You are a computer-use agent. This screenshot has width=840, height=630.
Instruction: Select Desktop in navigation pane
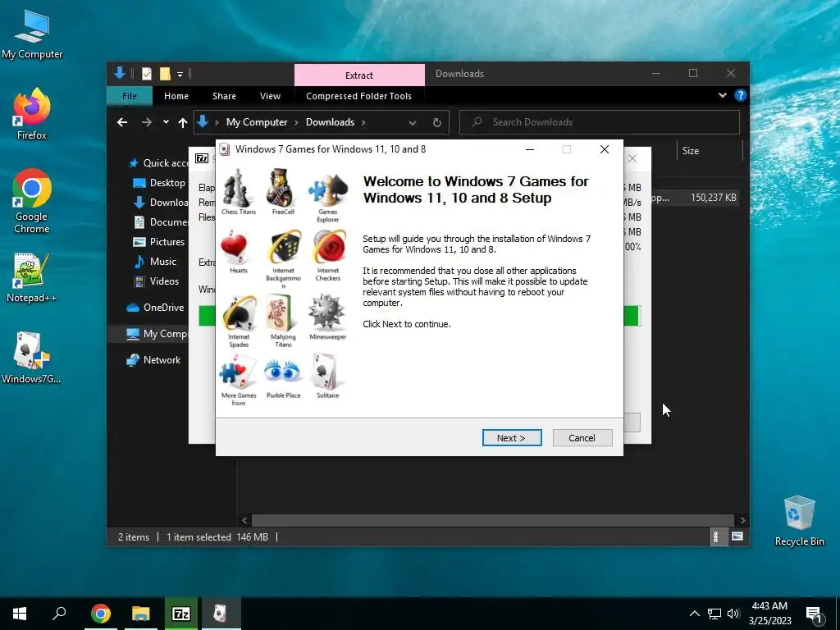160,183
